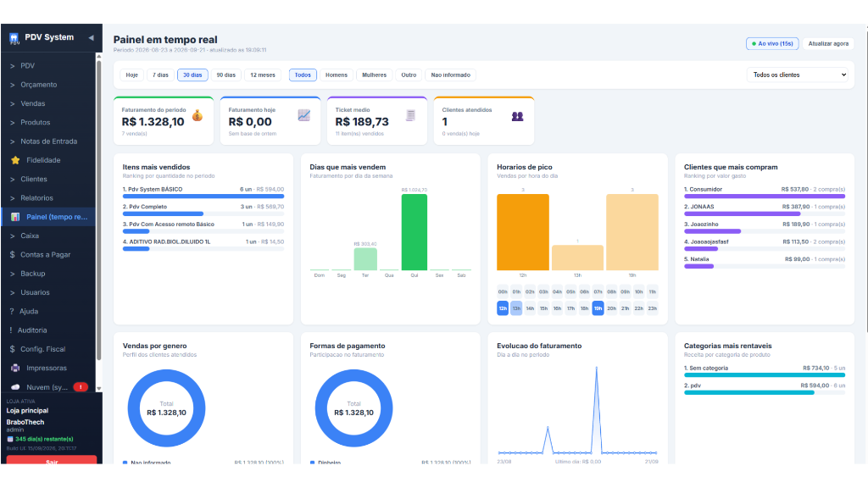This screenshot has height=488, width=868.
Task: Filter by Homens
Action: tap(337, 75)
